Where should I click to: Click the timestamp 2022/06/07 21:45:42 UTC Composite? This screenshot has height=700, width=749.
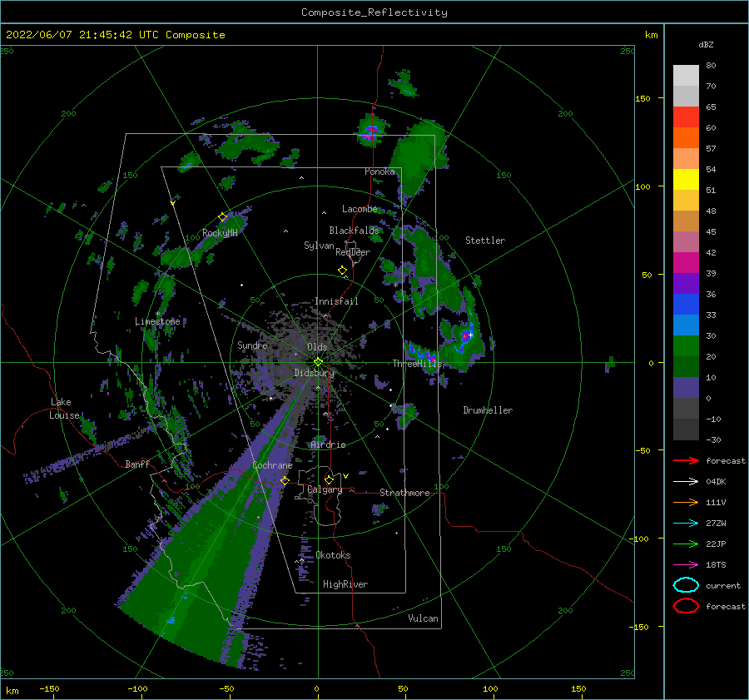click(115, 35)
